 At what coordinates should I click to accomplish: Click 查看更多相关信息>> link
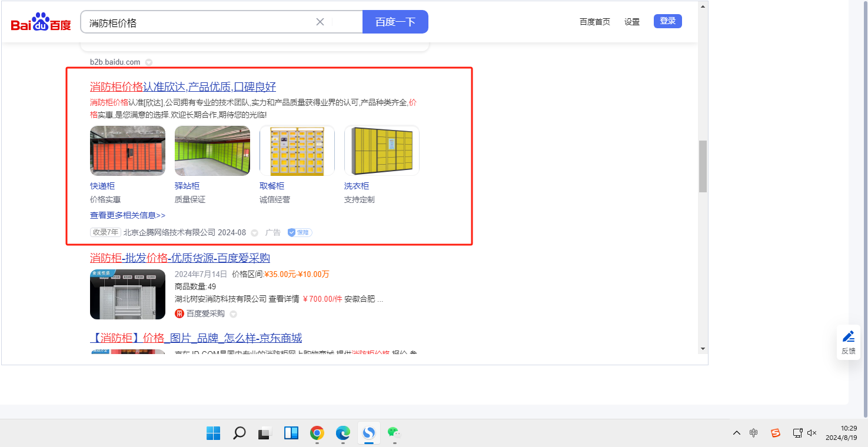click(x=128, y=215)
